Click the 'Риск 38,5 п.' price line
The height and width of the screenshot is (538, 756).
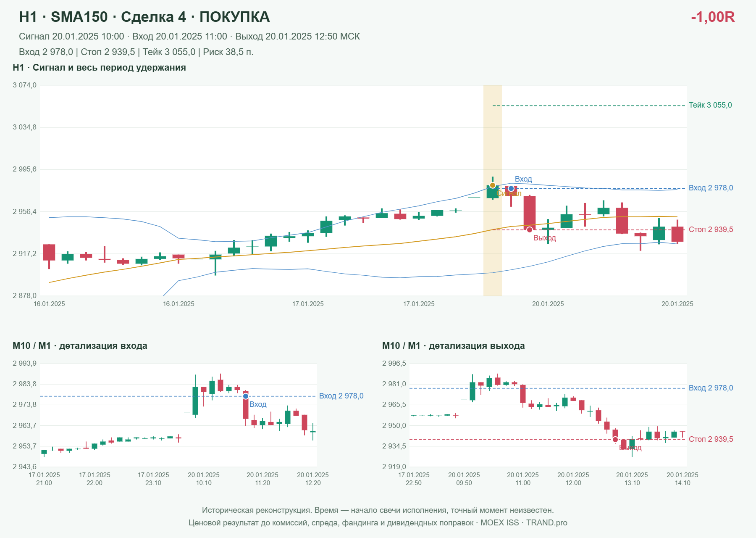[x=136, y=52]
